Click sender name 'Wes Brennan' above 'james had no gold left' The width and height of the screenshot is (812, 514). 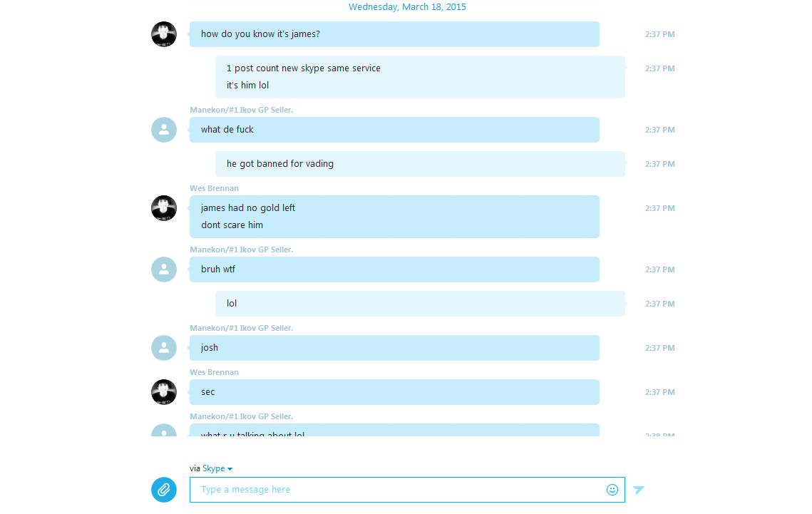[214, 188]
